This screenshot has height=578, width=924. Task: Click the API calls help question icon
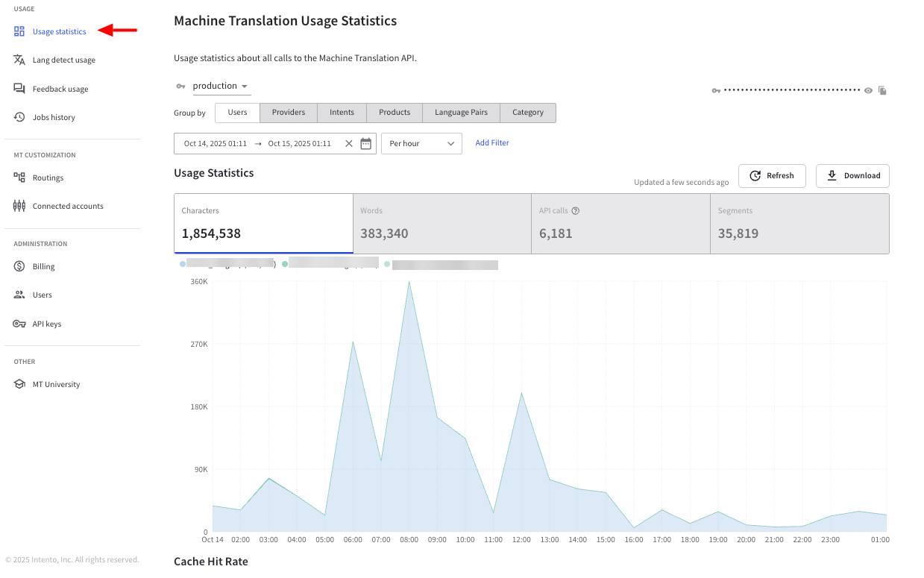point(575,211)
